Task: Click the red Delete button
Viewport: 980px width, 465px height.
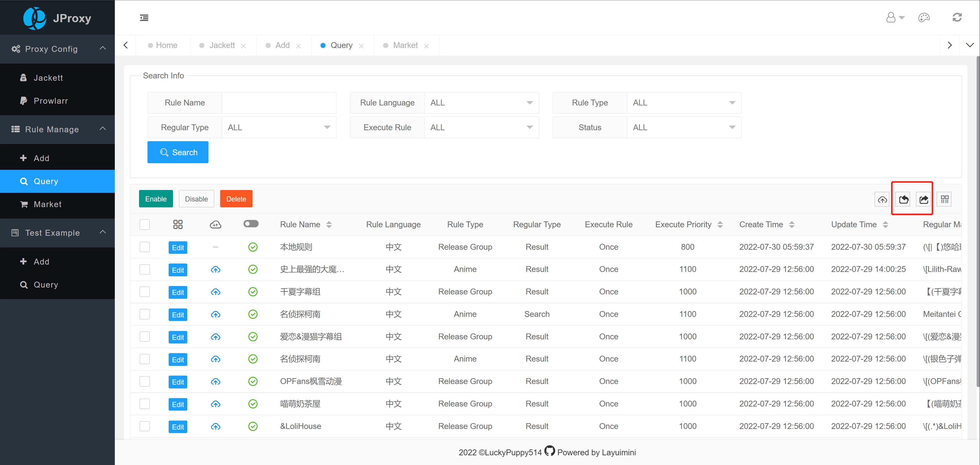Action: (x=236, y=199)
